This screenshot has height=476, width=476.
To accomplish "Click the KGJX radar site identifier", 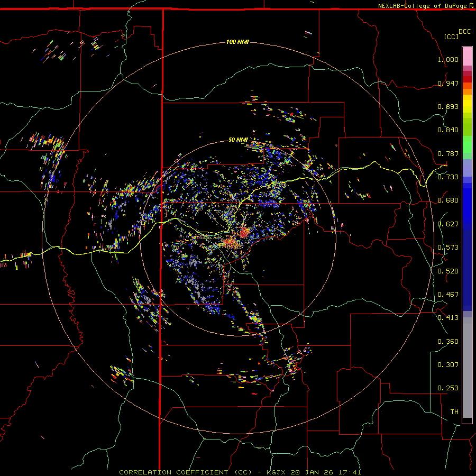I will [x=277, y=472].
